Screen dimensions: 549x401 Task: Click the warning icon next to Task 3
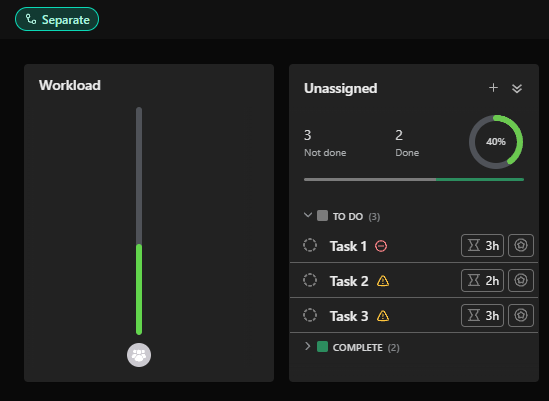point(383,316)
